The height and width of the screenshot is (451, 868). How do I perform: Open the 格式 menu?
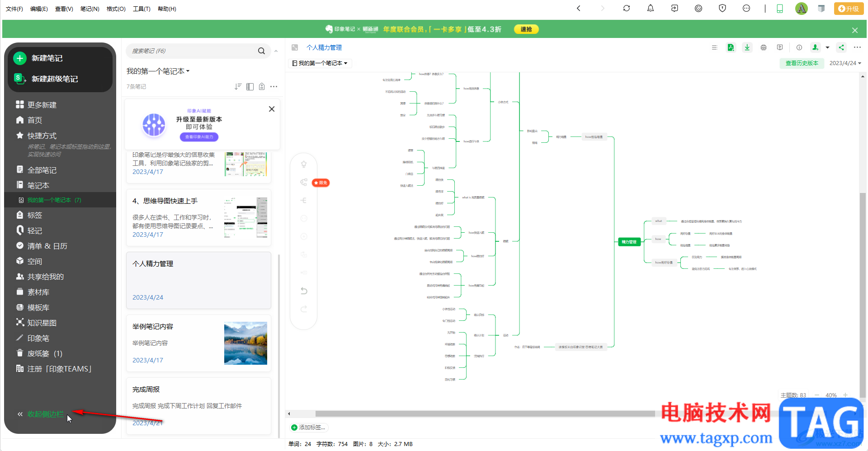(116, 9)
